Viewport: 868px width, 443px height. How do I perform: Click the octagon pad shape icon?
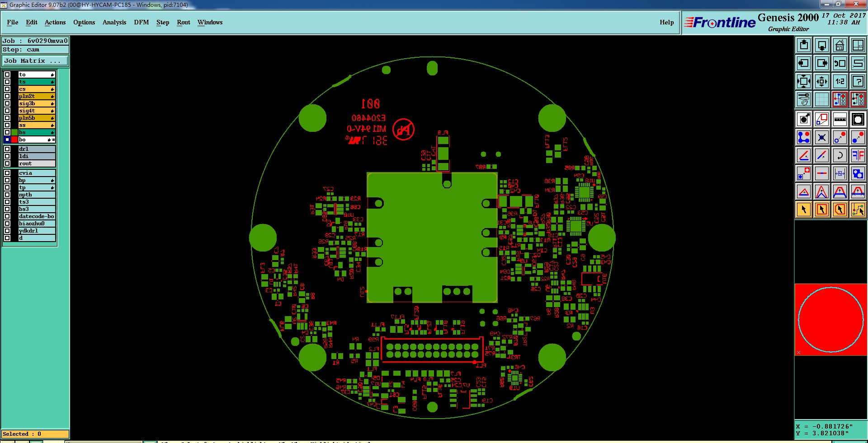858,119
